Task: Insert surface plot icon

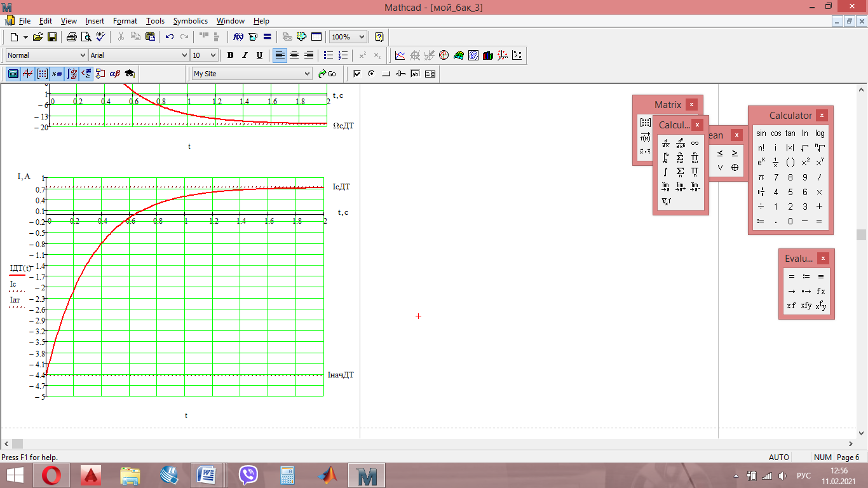Action: pos(459,55)
